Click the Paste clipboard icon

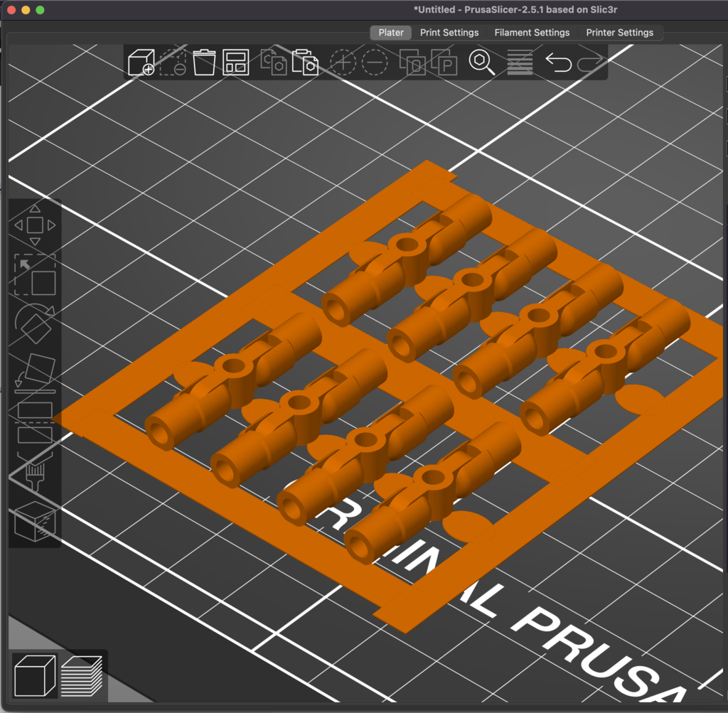point(305,63)
